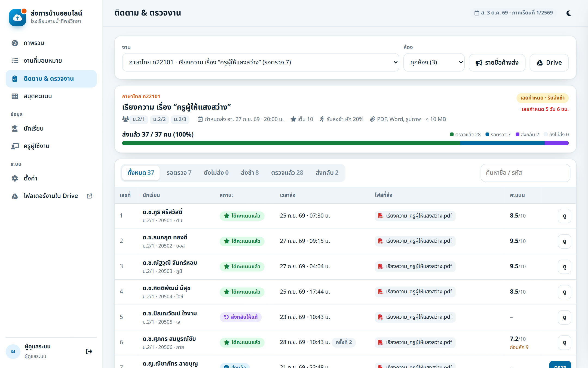Click logout arrow icon
Screen dimensions: 588x368
[89, 351]
